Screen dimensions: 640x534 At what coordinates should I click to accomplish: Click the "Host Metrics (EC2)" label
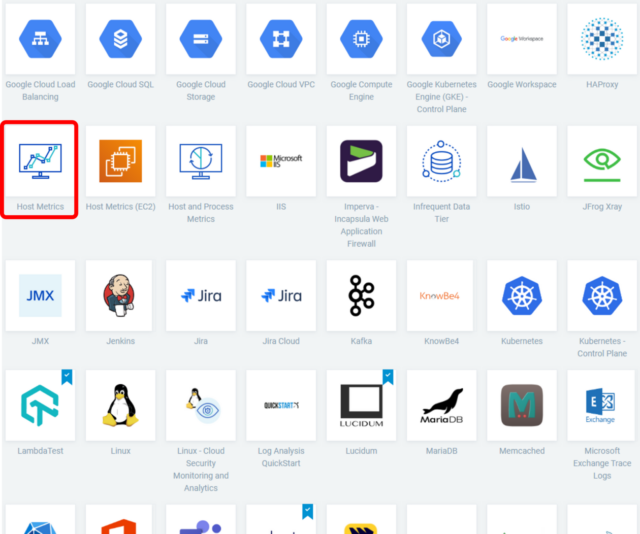click(x=120, y=207)
